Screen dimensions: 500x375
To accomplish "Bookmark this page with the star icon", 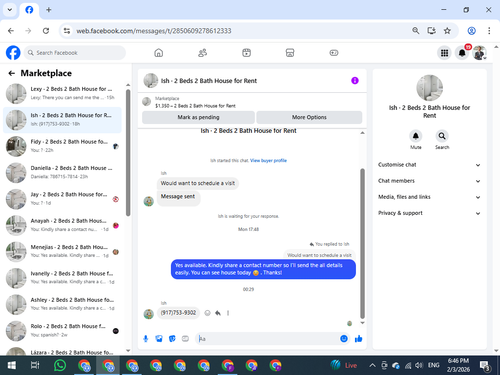I will [447, 31].
